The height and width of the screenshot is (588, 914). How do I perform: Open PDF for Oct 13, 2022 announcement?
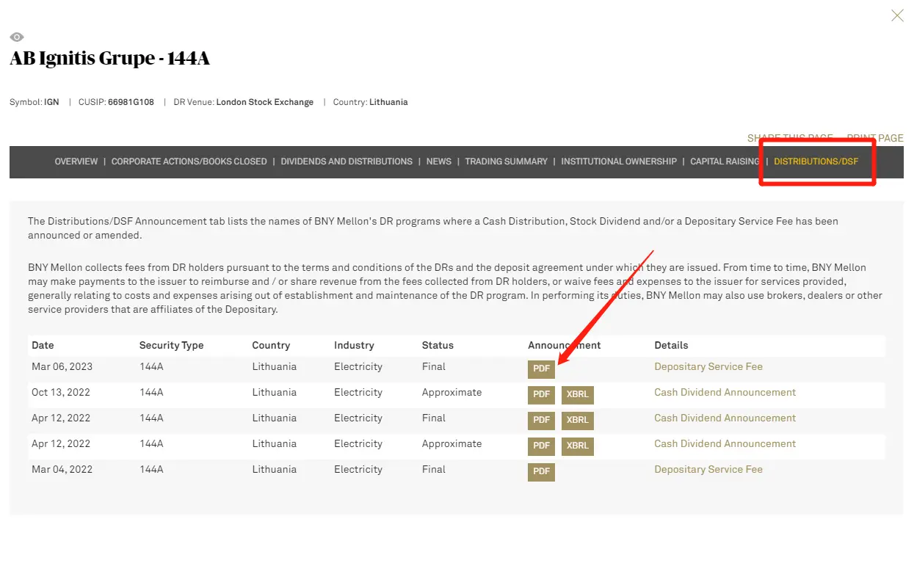click(x=541, y=395)
